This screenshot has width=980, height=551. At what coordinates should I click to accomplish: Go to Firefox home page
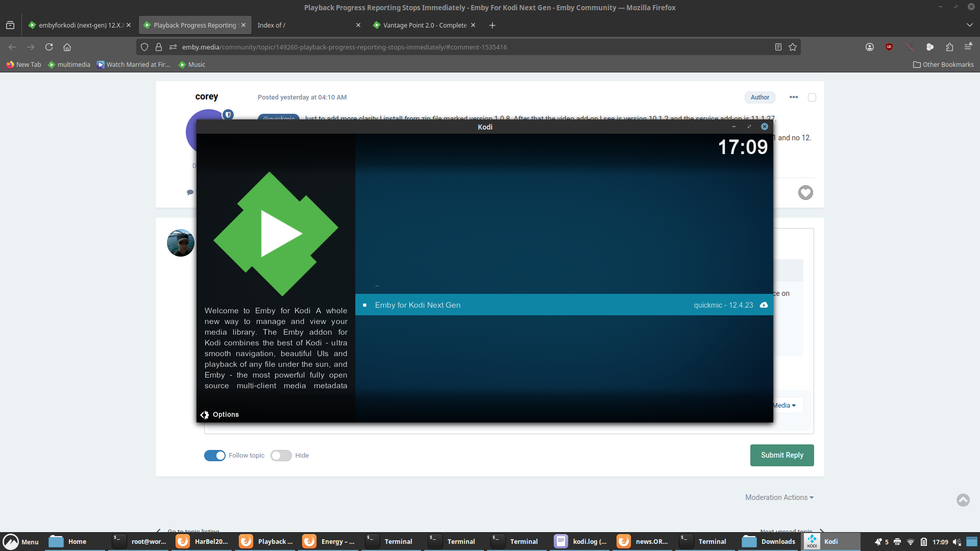(x=67, y=47)
